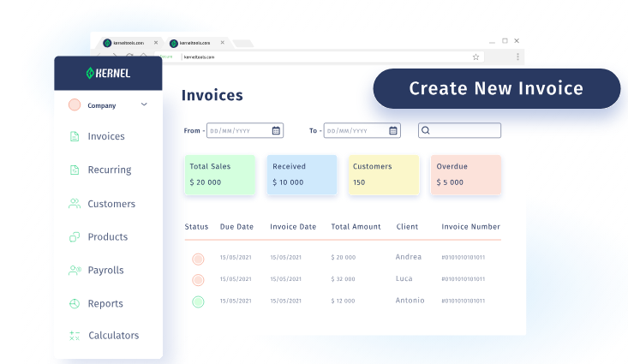Click the invoice date in Antonio's row
This screenshot has width=628, height=364.
[x=285, y=301]
